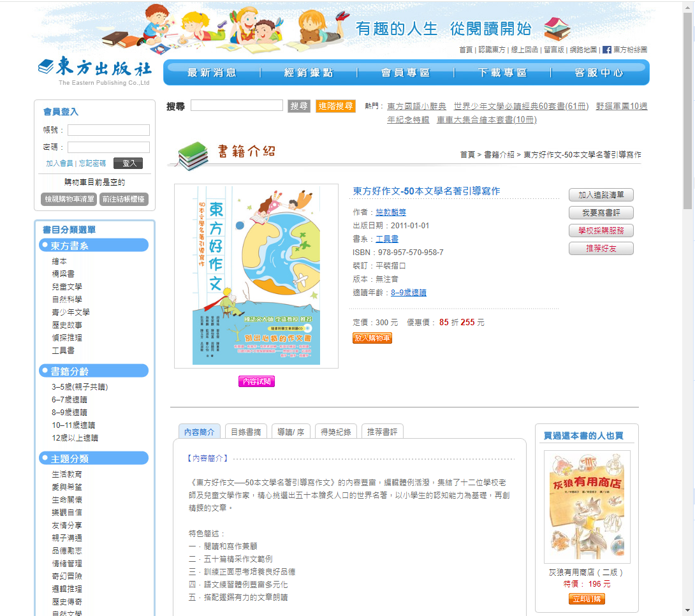695x616 pixels.
Task: Click top link 網路地圖
Action: tap(583, 50)
